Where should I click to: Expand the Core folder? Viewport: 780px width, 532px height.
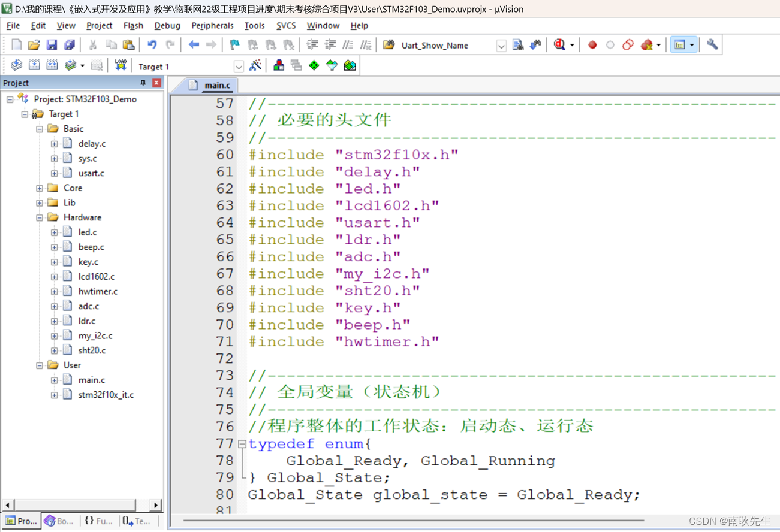coord(40,188)
